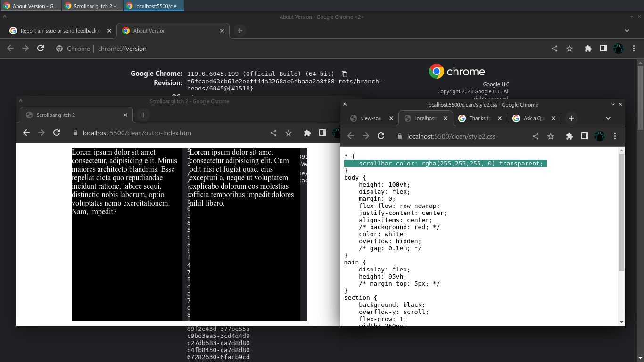644x362 pixels.
Task: Reload the chrome://version page
Action: [41, 48]
